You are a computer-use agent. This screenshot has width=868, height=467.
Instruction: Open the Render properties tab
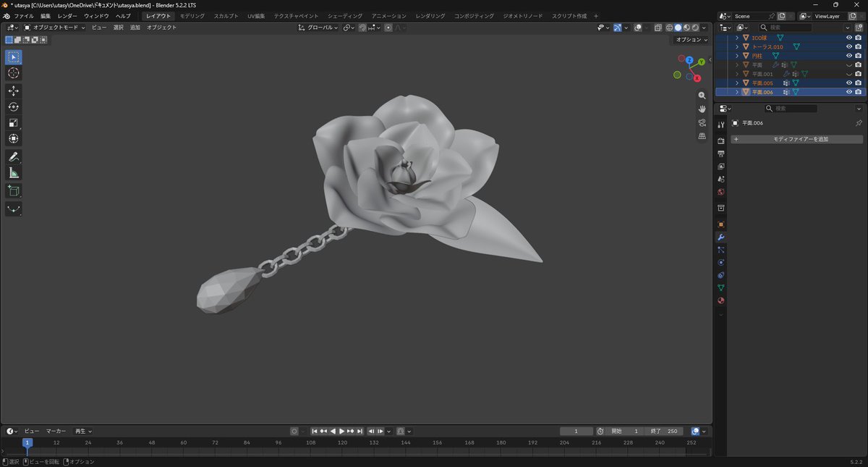click(x=721, y=140)
